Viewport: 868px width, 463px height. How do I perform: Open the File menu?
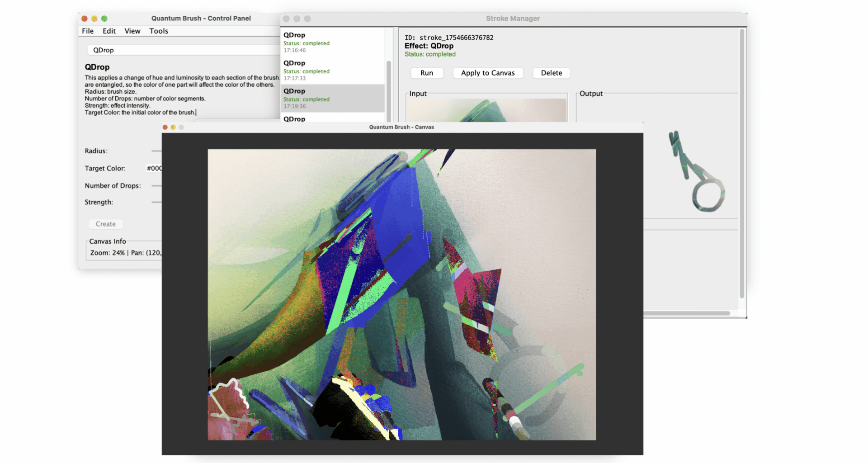point(88,31)
